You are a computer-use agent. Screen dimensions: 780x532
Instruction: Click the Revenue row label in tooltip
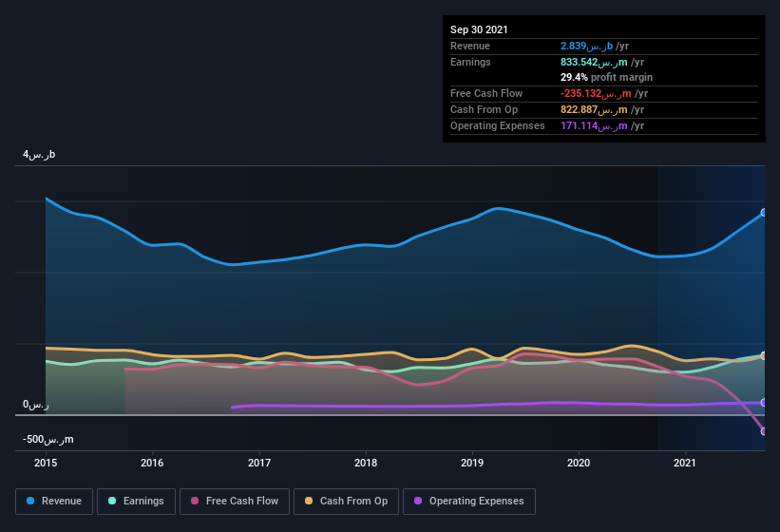coord(470,46)
